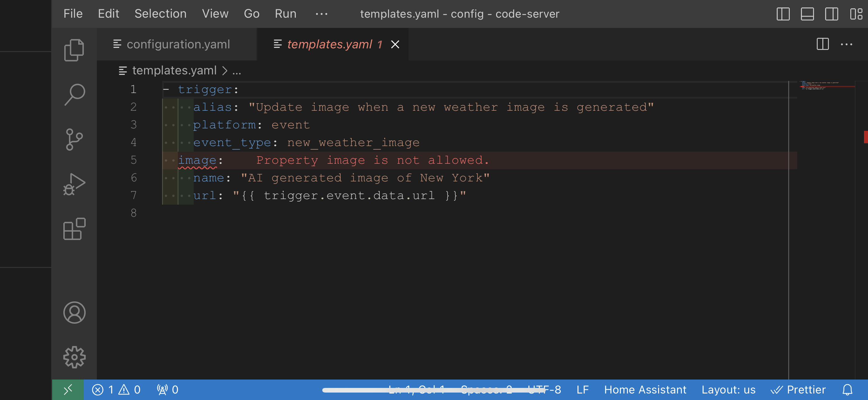
Task: Toggle the bottom panel layout
Action: (807, 14)
